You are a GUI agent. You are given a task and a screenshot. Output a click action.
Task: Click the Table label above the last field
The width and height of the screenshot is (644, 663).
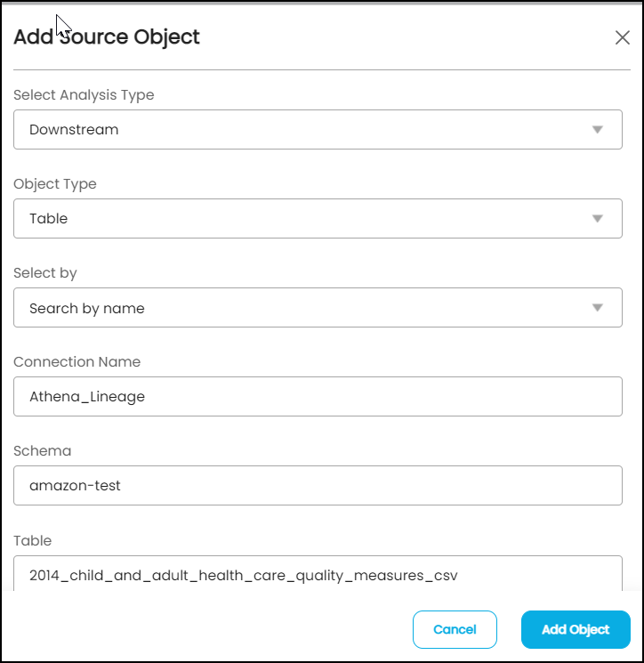(33, 541)
